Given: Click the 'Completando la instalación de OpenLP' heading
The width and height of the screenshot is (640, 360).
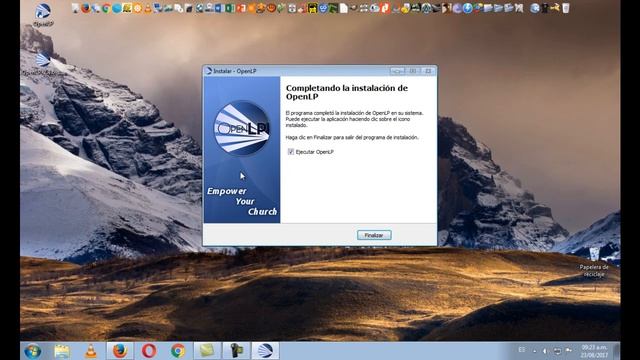Looking at the screenshot, I should [x=347, y=92].
